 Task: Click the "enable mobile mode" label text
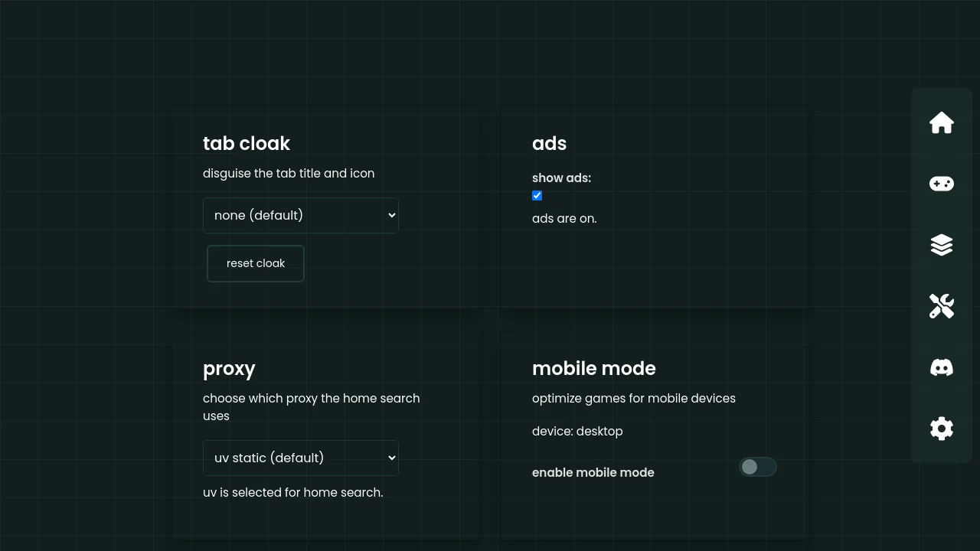(593, 472)
